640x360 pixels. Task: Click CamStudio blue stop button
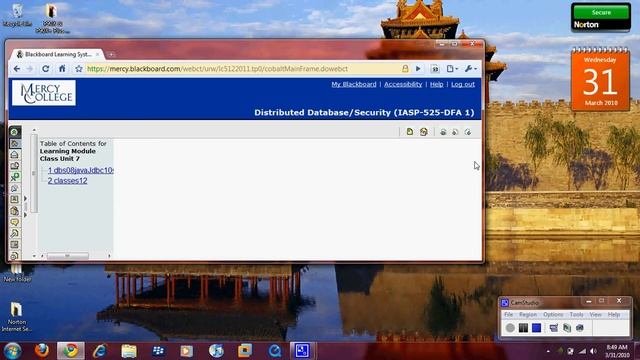click(x=536, y=328)
